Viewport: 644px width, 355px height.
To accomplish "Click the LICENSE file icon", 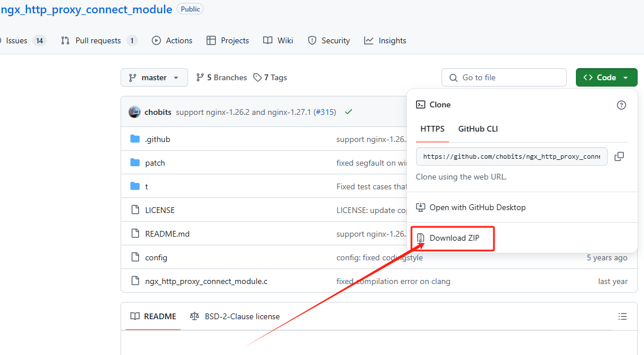I will coord(135,210).
